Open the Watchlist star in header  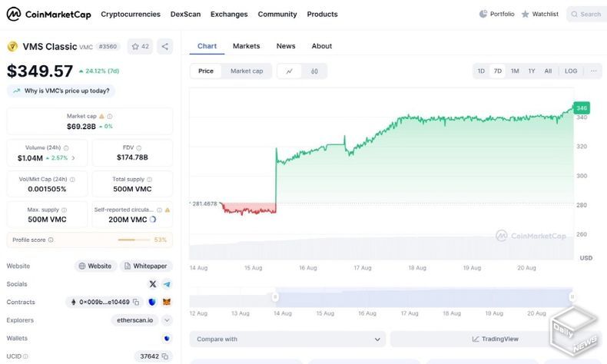click(525, 15)
